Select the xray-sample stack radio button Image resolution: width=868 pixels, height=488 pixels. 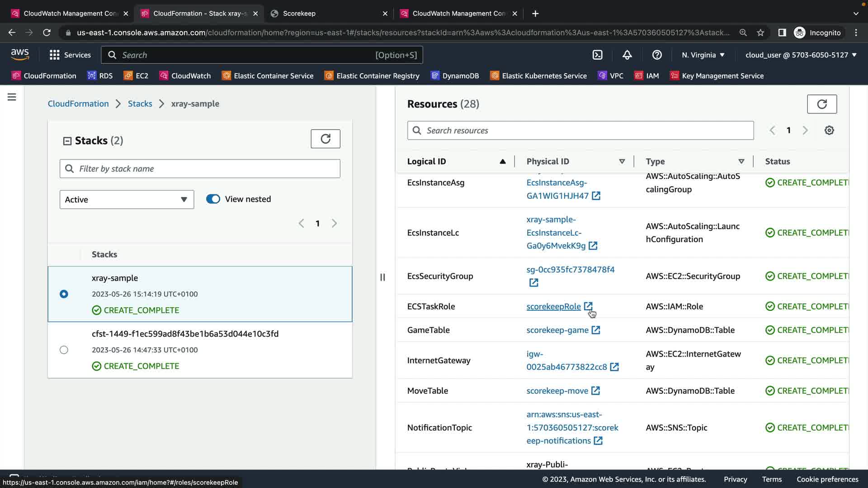[x=64, y=294]
